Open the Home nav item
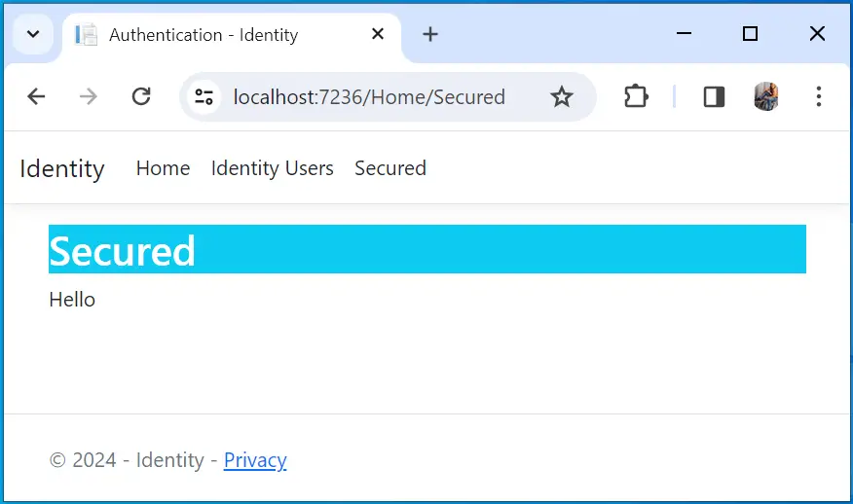The image size is (853, 504). tap(164, 168)
